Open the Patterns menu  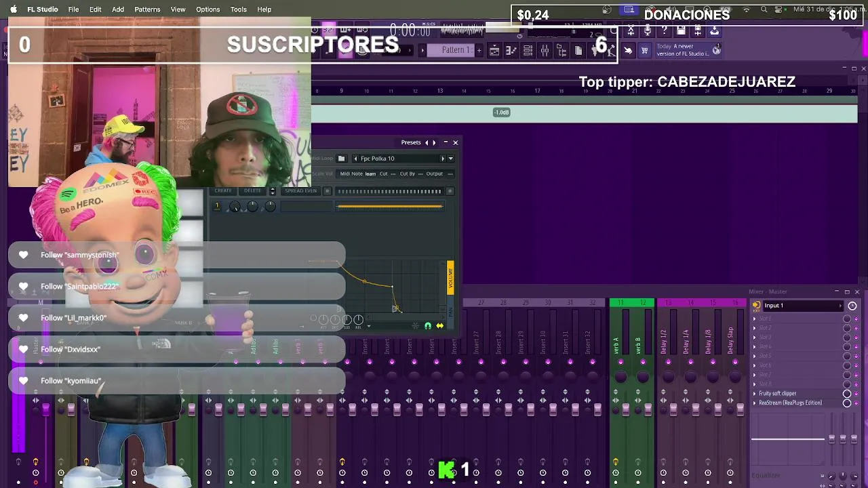[147, 9]
